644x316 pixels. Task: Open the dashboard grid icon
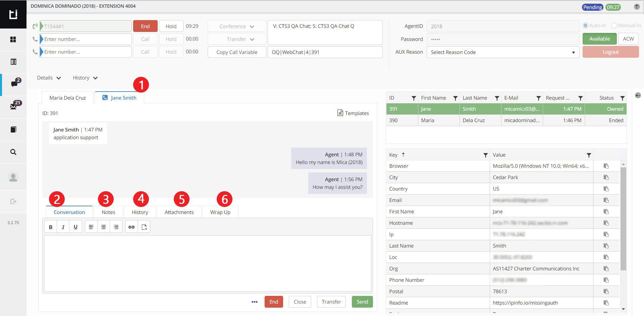point(13,40)
